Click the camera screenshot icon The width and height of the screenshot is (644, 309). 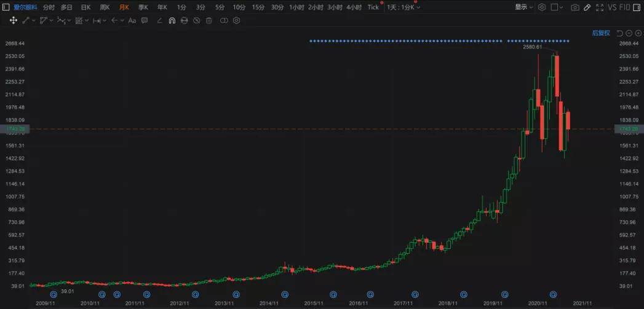click(x=574, y=7)
